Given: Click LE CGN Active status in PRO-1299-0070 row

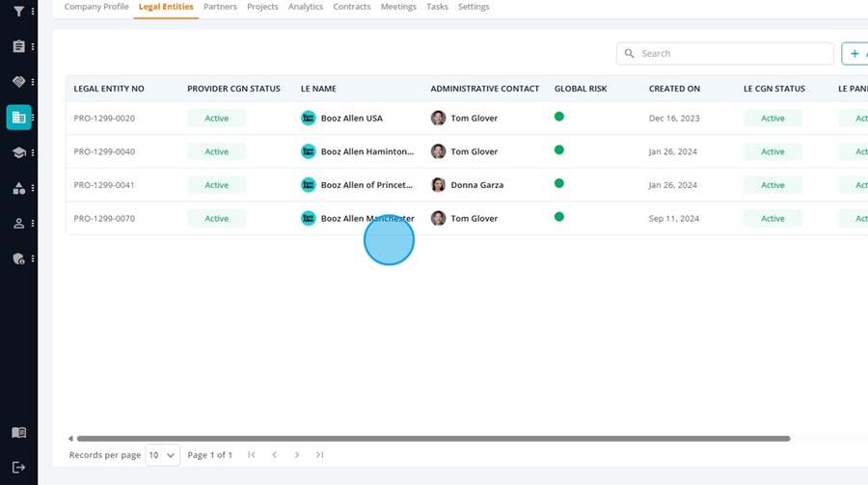Looking at the screenshot, I should [773, 218].
